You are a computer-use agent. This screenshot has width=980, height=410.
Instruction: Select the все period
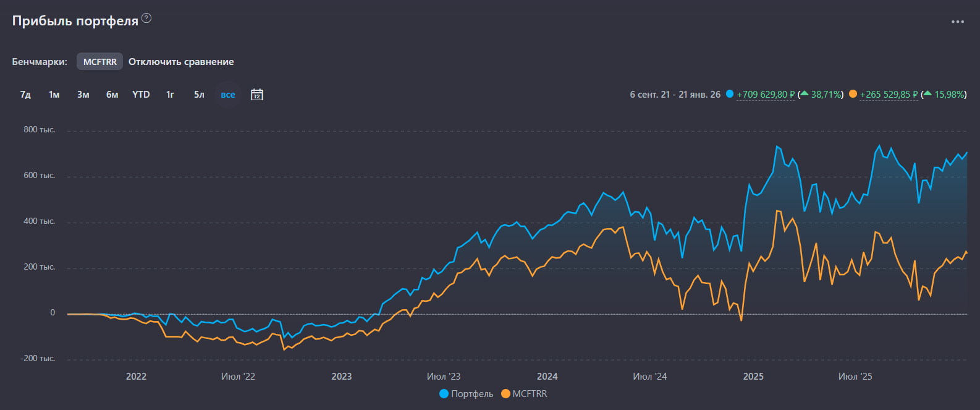pyautogui.click(x=228, y=95)
